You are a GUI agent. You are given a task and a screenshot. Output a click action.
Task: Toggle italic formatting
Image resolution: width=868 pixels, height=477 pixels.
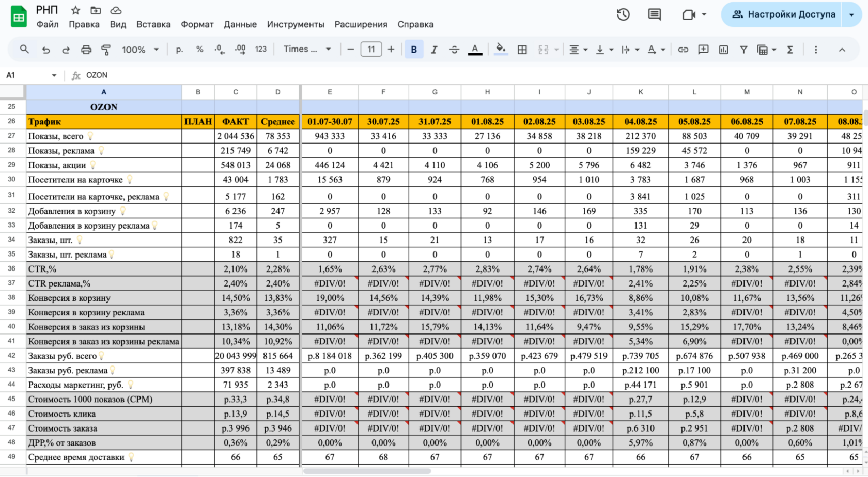pyautogui.click(x=434, y=50)
